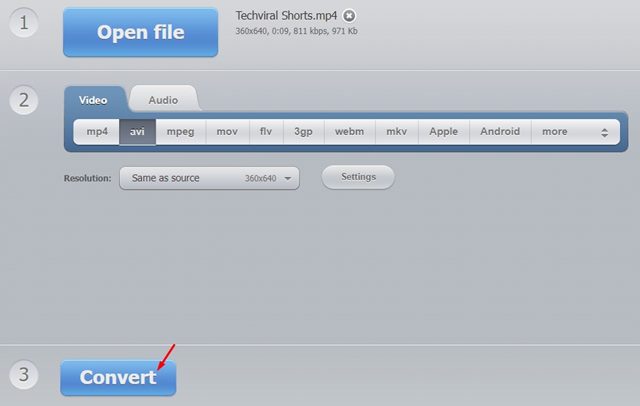This screenshot has width=640, height=406.
Task: Click the step 3 number badge
Action: [x=24, y=375]
